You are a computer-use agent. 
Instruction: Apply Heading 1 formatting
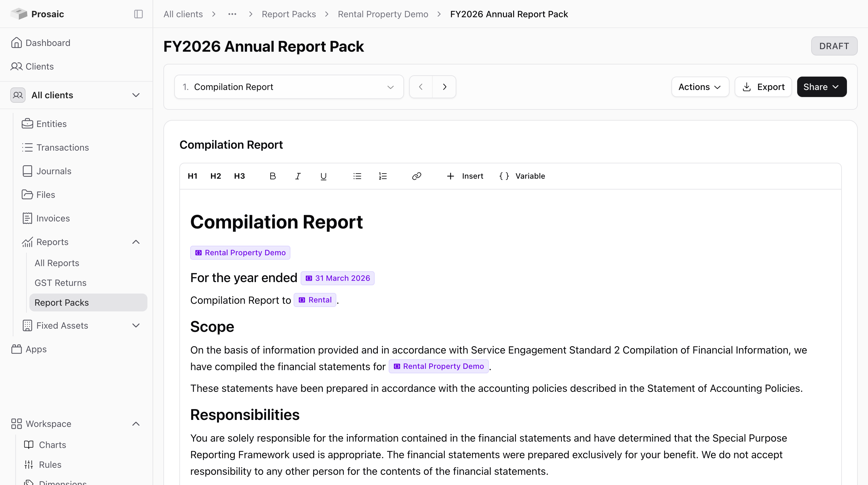tap(192, 176)
